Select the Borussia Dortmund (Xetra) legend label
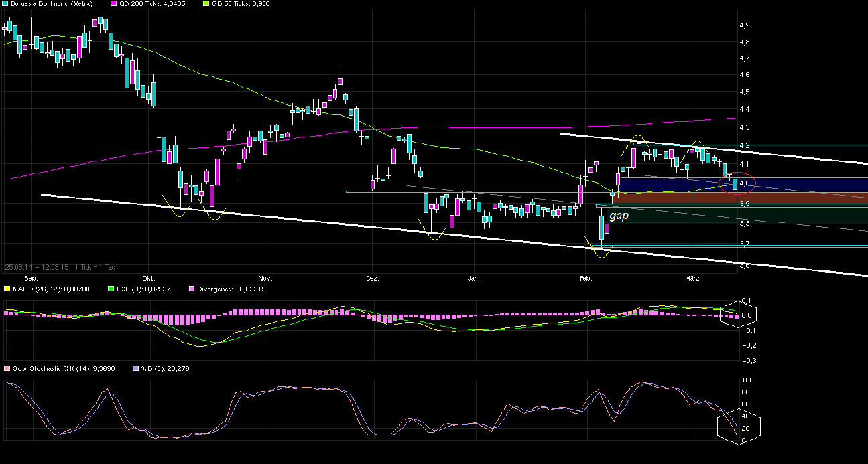This screenshot has height=464, width=868. (x=42, y=4)
